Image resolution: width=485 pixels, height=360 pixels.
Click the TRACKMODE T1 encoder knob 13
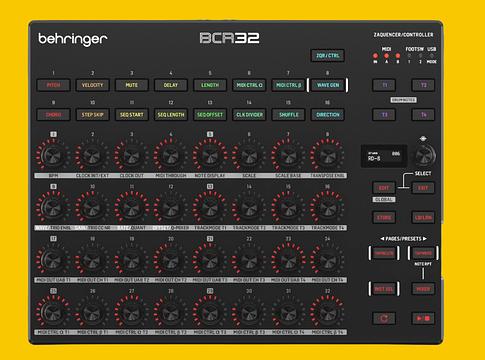coord(210,208)
